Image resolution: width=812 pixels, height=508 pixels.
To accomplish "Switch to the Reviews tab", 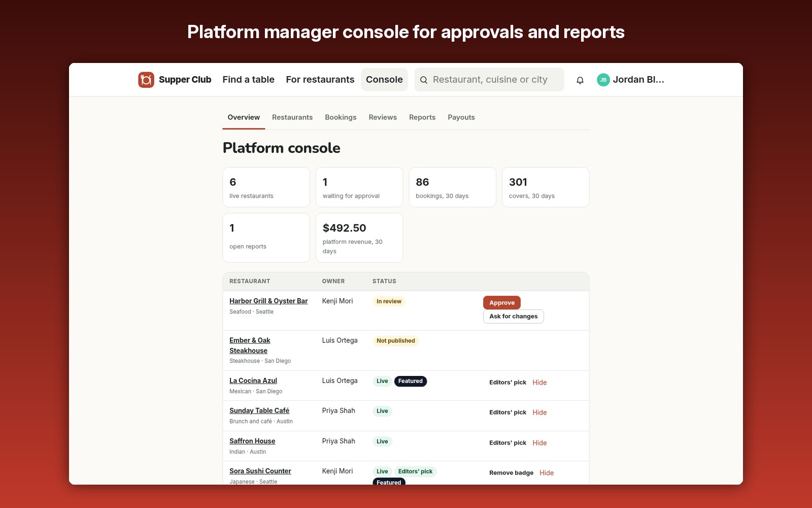I will tap(383, 117).
